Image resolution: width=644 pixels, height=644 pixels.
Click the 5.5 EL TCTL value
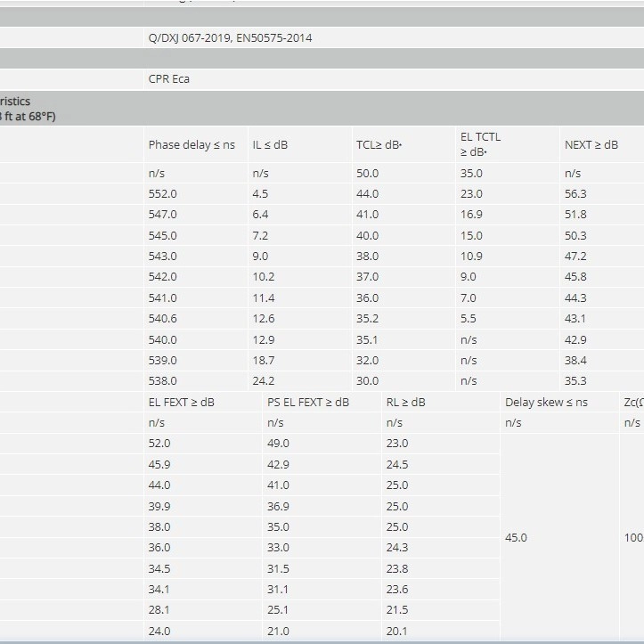tap(468, 319)
